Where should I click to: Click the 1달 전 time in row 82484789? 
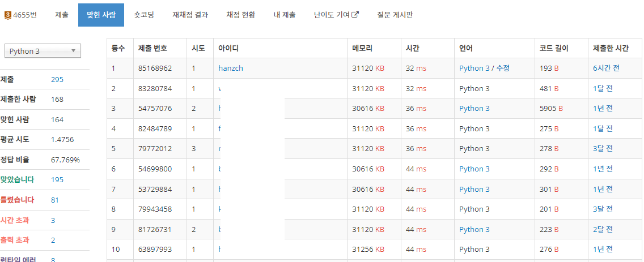click(x=603, y=129)
